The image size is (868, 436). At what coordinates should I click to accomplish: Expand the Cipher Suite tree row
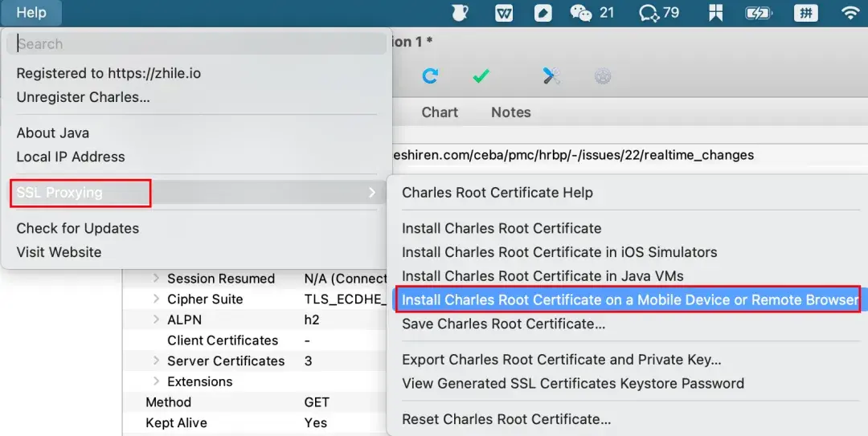point(156,299)
